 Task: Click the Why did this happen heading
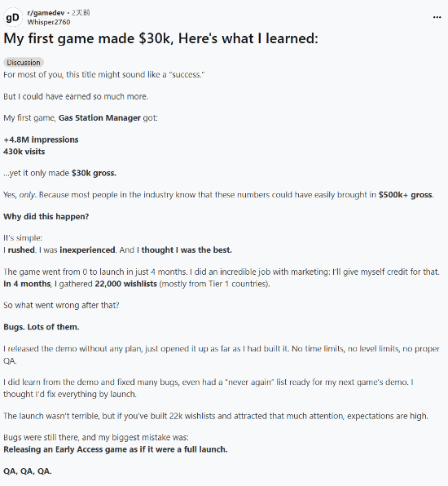click(x=46, y=217)
